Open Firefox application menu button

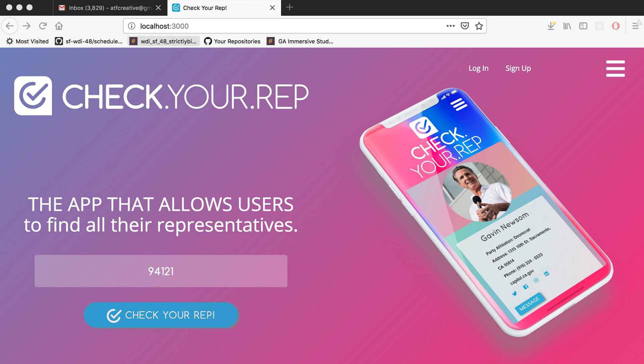coord(635,26)
